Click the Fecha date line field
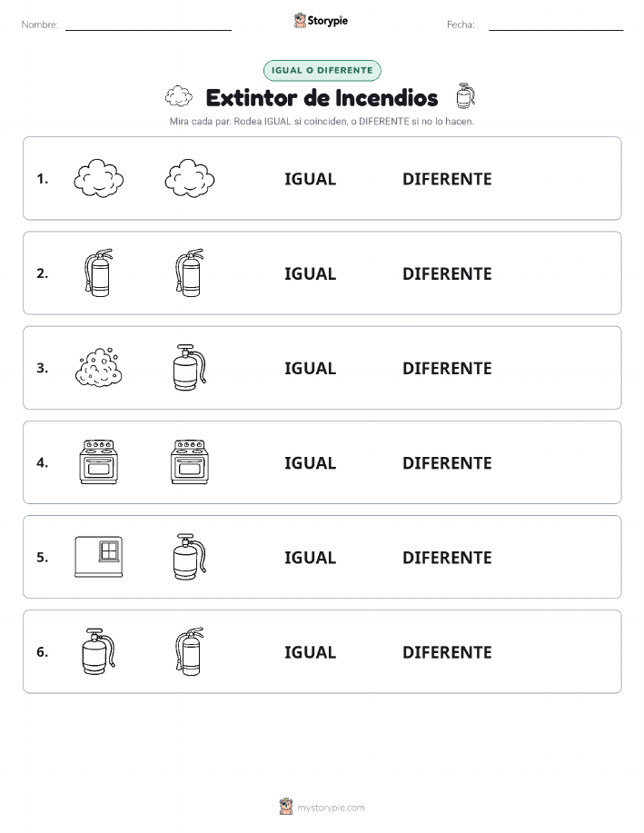 pos(556,25)
